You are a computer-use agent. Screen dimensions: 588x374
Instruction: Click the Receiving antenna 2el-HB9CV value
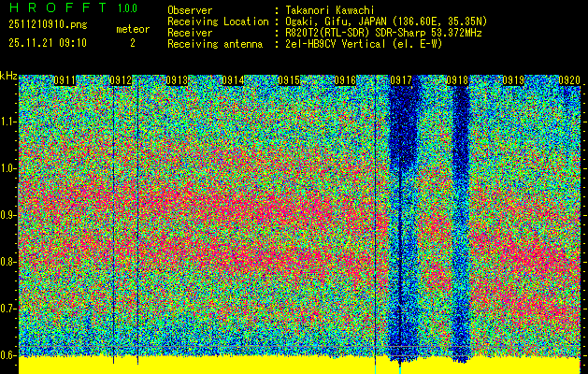[x=364, y=44]
